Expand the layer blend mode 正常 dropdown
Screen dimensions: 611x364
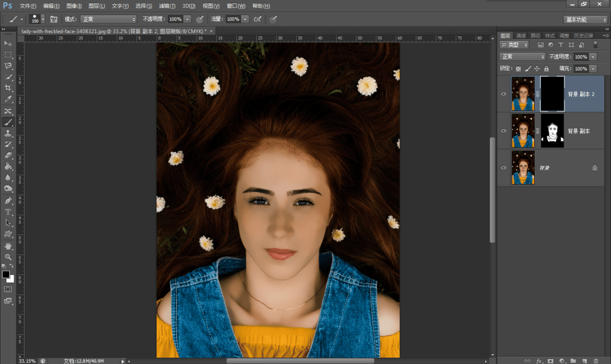(x=522, y=57)
